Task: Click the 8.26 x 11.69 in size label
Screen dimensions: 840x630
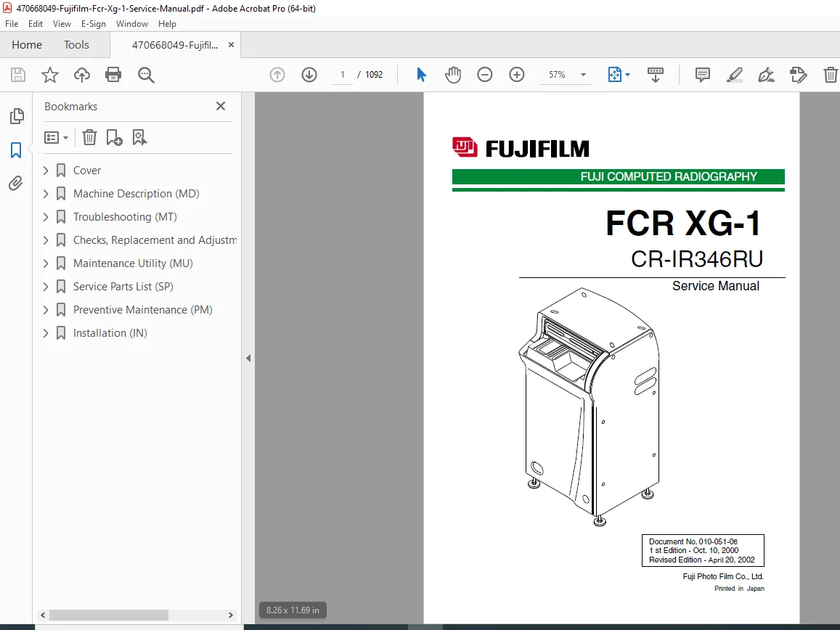Action: pos(293,610)
